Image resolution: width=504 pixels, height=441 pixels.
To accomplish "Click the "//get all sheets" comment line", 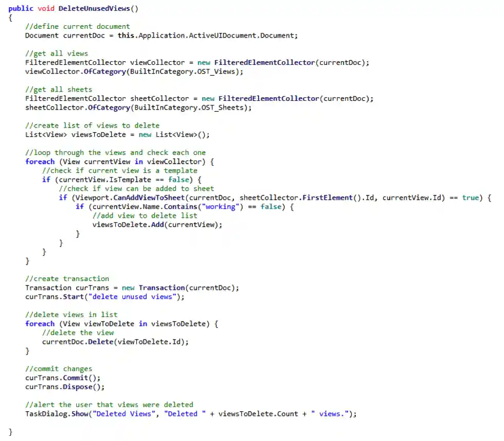I will [x=59, y=89].
